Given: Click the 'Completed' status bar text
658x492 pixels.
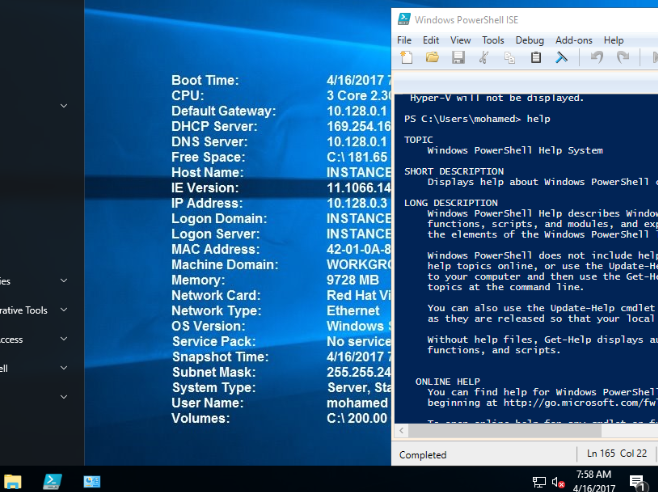Looking at the screenshot, I should 423,455.
